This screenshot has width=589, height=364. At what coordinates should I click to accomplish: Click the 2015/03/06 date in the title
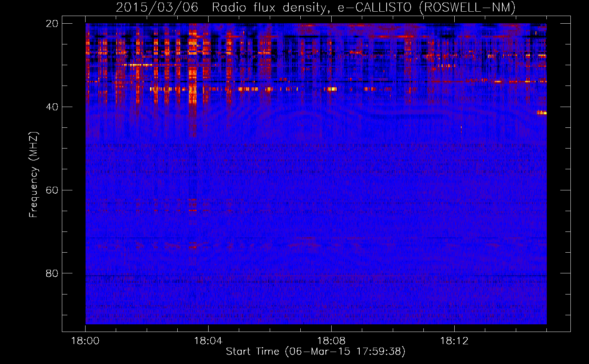coord(157,7)
